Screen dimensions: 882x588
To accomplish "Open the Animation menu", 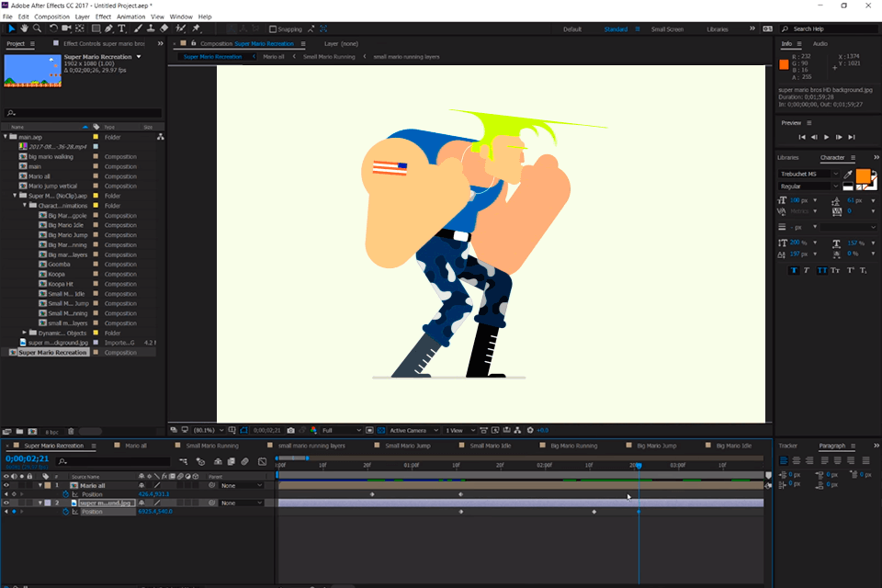I will [131, 16].
